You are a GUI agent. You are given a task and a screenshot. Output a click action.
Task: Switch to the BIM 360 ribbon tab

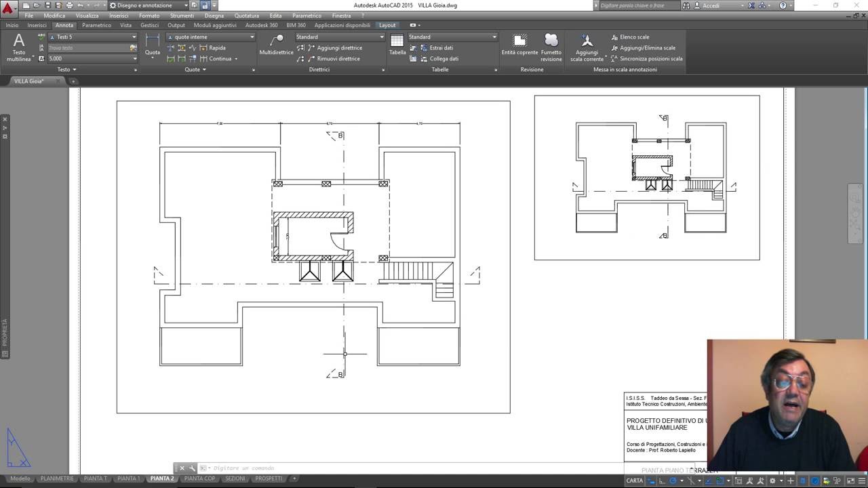pos(296,25)
